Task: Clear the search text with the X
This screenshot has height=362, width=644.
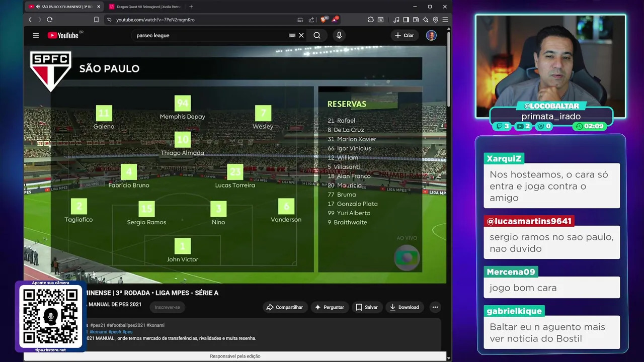Action: 301,35
